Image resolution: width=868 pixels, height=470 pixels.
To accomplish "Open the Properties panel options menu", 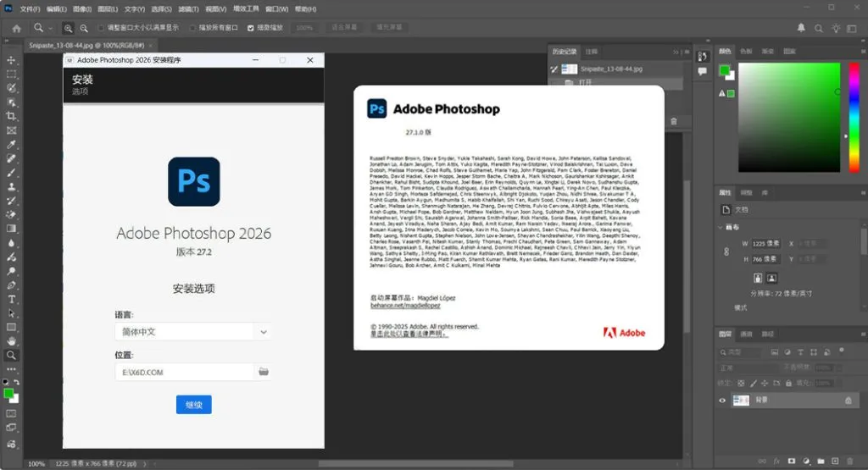I will click(863, 193).
